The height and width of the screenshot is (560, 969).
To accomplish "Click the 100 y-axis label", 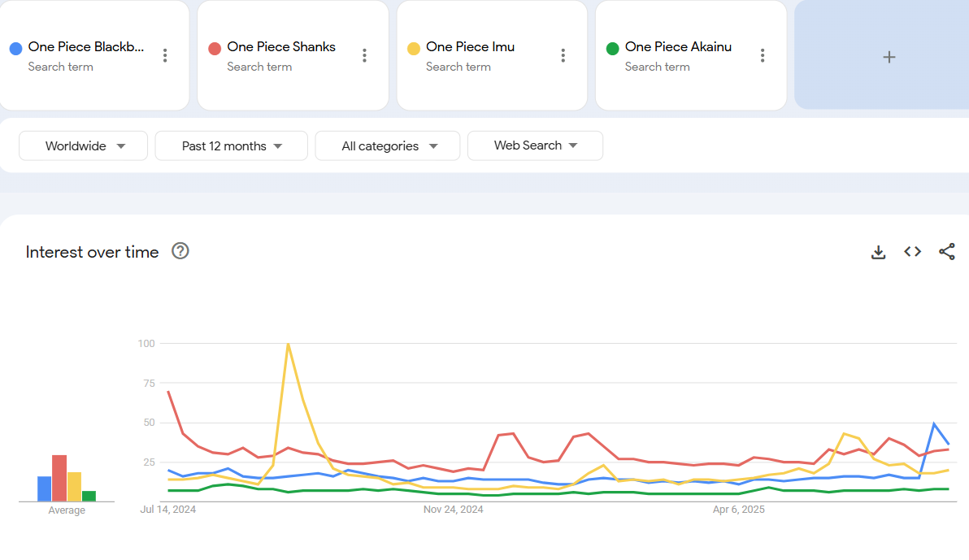I will pos(146,344).
